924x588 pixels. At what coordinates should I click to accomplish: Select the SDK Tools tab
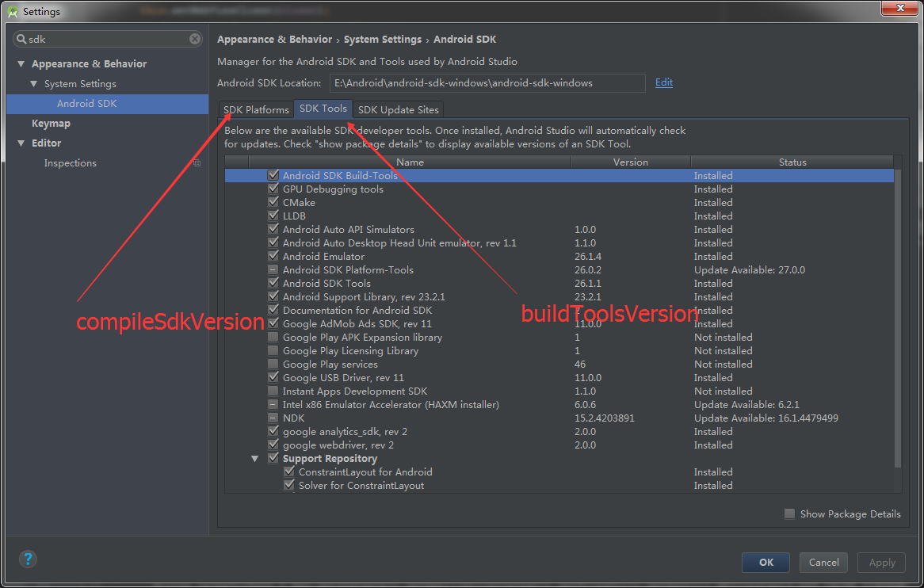(323, 109)
